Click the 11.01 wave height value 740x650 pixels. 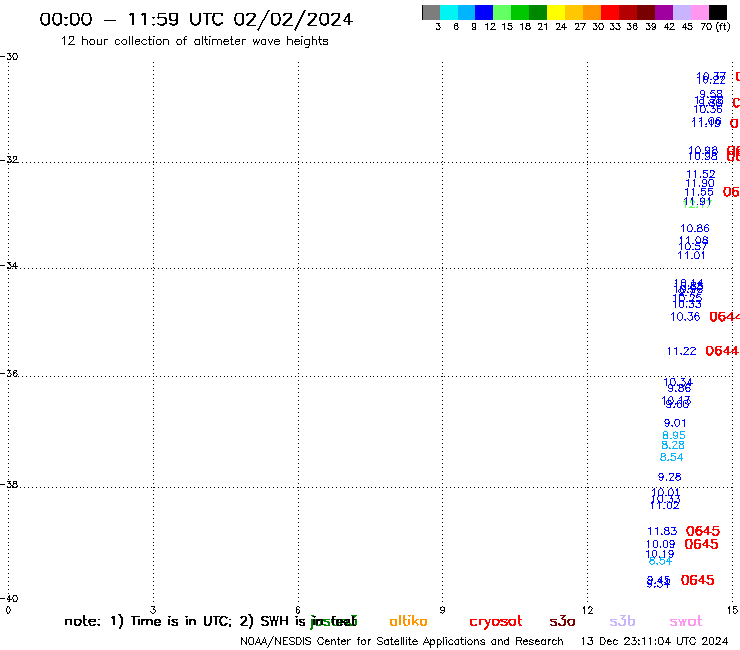[x=691, y=255]
